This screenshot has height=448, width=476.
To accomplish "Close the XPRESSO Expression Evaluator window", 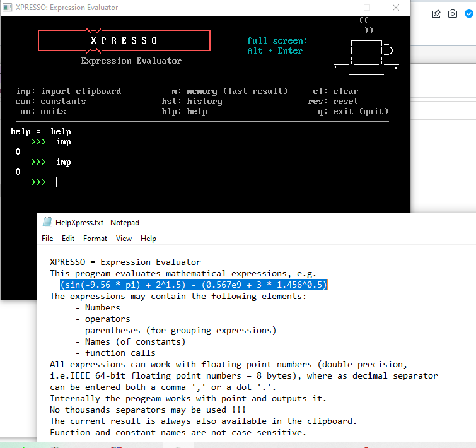I will point(396,8).
